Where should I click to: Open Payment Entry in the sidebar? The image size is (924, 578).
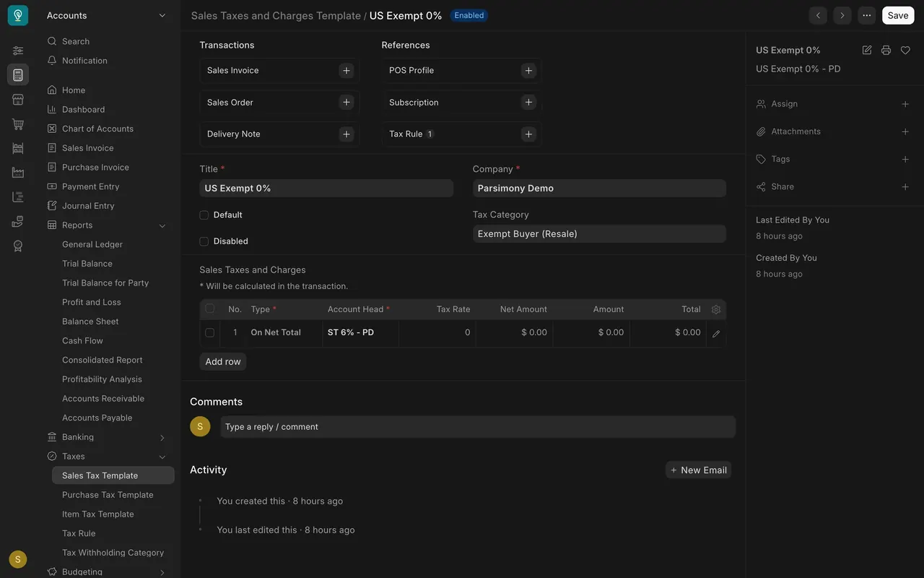pos(90,186)
